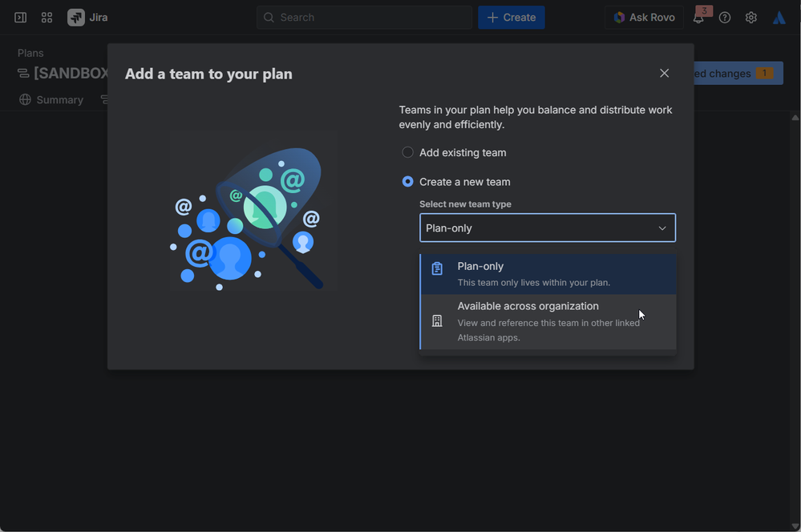Click the plan icon beside SANDBOX title
The width and height of the screenshot is (801, 532).
[23, 74]
